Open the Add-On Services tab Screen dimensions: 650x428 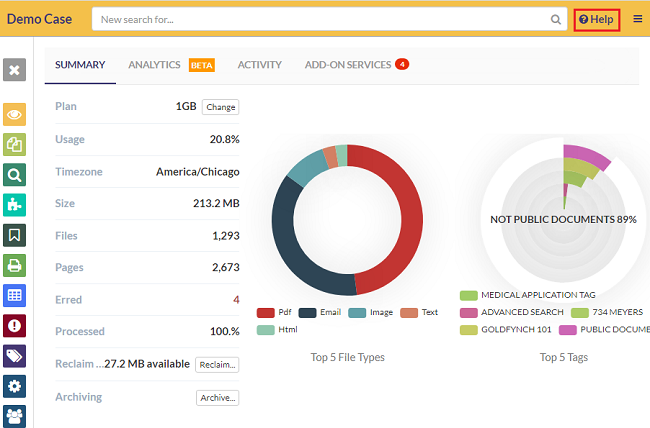pos(348,65)
